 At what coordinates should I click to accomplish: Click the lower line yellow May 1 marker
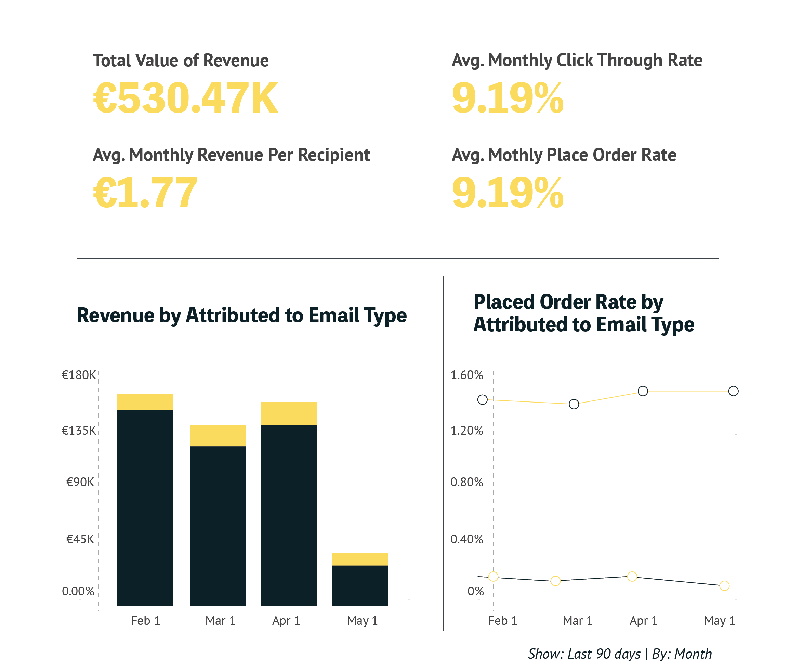coord(724,585)
